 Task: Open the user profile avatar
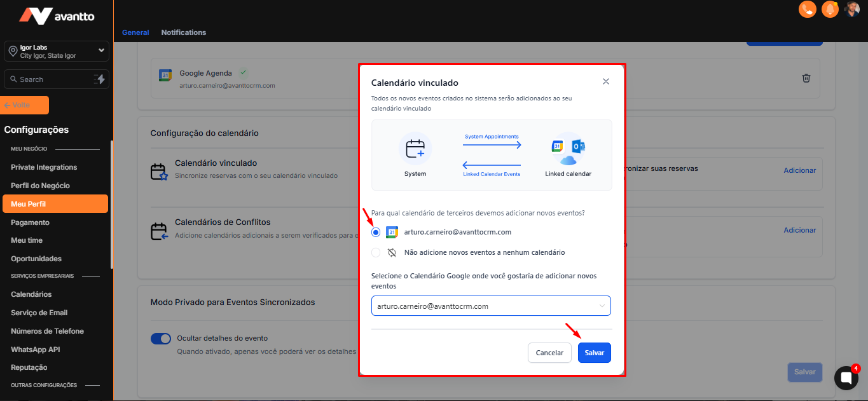(852, 9)
